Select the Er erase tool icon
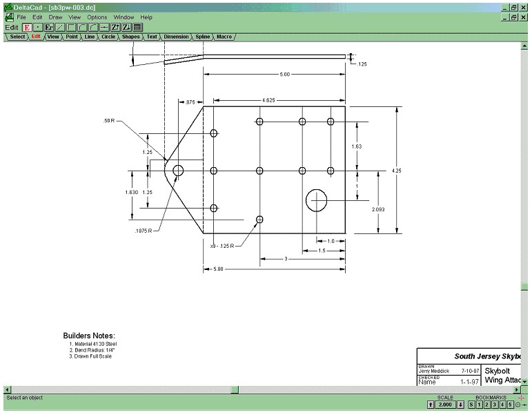 pyautogui.click(x=49, y=27)
